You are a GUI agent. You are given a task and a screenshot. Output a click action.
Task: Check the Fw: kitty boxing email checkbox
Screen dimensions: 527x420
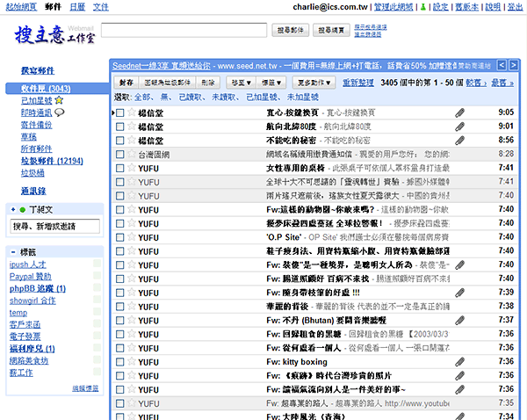pos(120,362)
